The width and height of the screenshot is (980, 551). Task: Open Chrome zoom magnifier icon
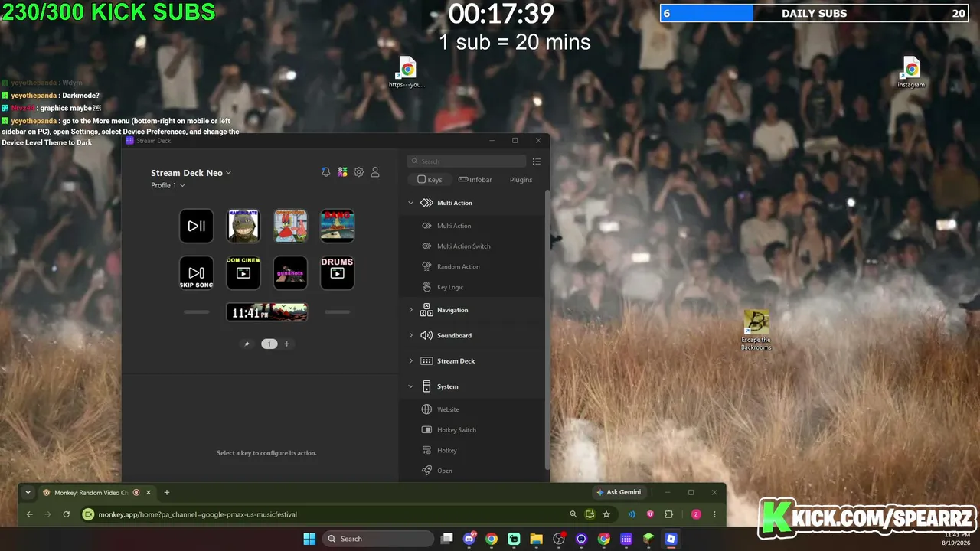coord(573,514)
